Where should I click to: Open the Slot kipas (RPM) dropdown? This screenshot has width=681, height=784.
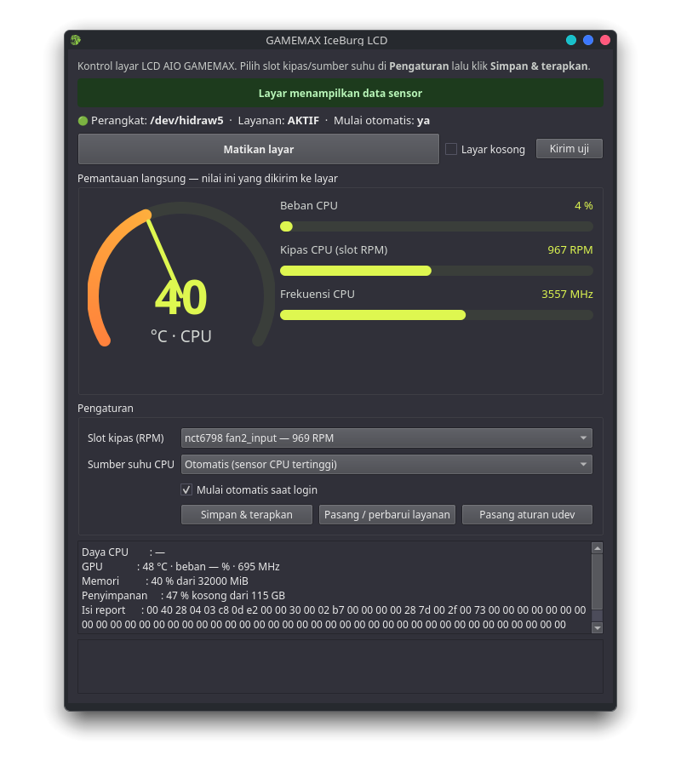(386, 438)
